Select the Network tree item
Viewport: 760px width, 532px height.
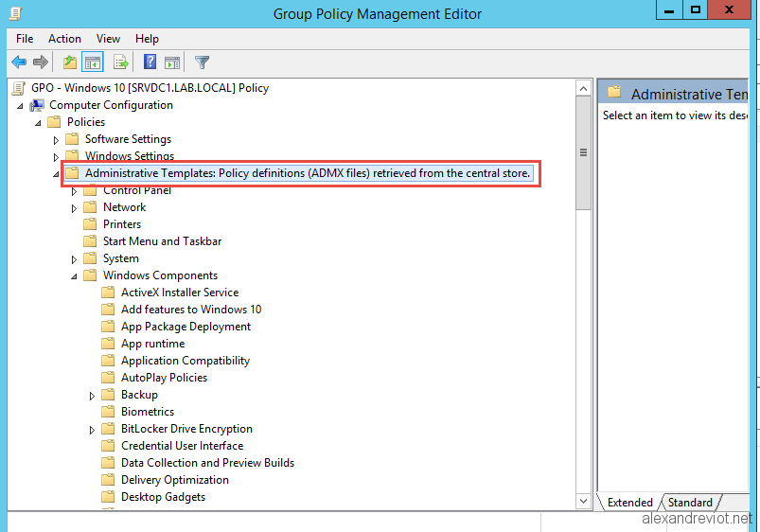125,207
